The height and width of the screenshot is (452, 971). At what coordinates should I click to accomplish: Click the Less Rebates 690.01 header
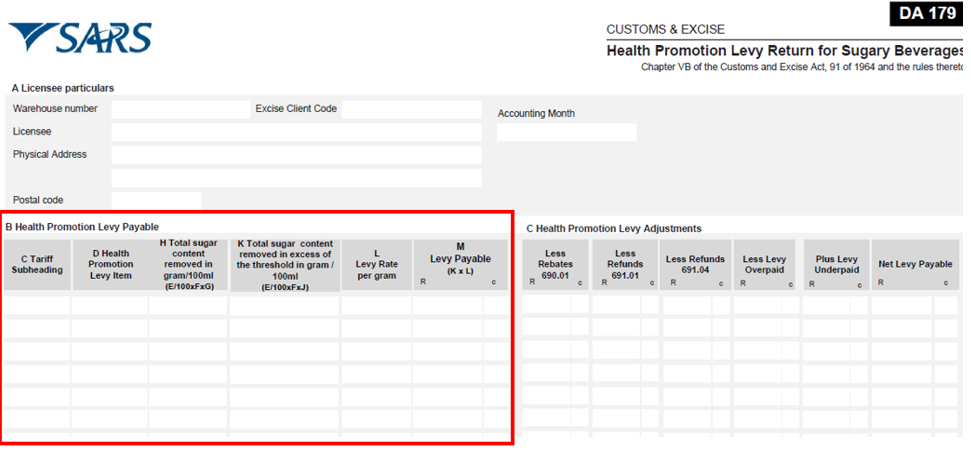[x=555, y=265]
